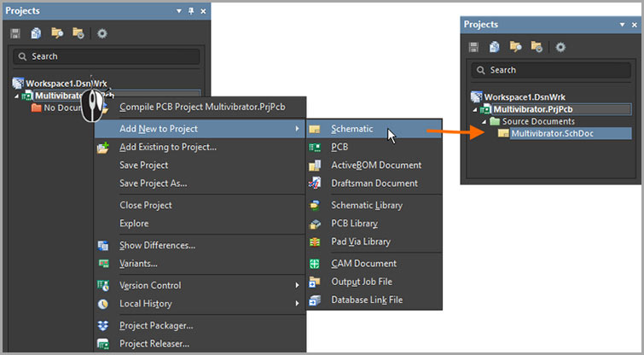Click the save icon in right Projects panel
This screenshot has width=644, height=355.
coord(473,47)
